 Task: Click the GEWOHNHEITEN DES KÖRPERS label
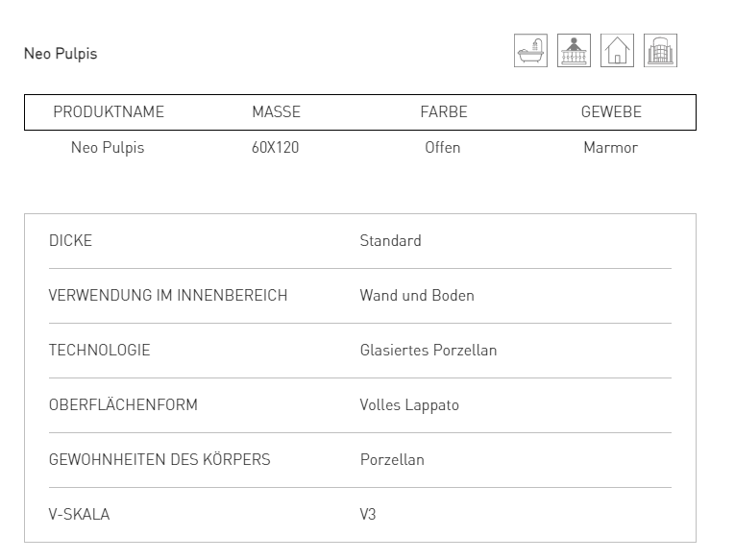click(x=159, y=460)
